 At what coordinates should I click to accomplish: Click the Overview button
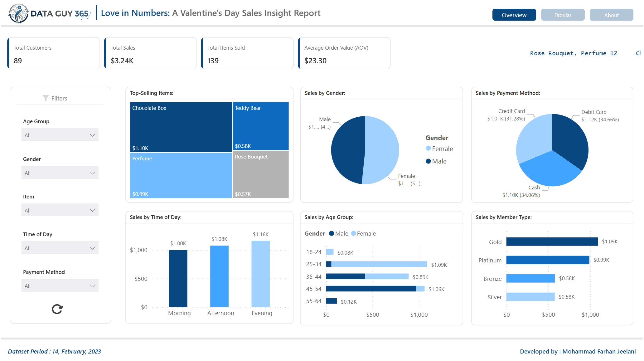coord(514,15)
